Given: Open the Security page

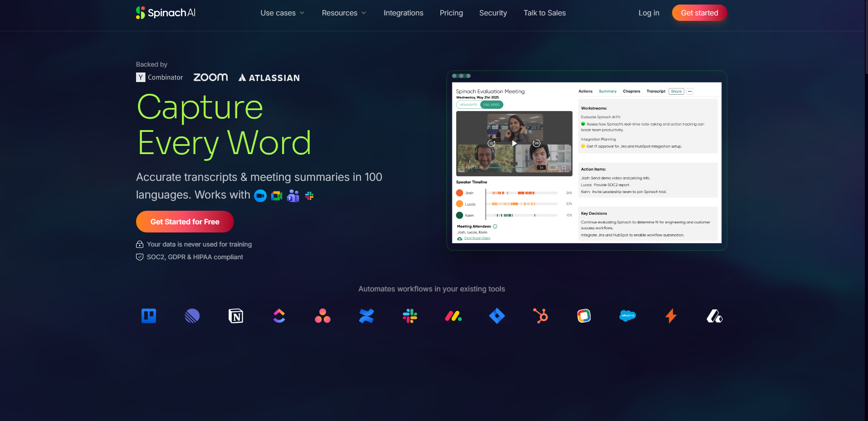Looking at the screenshot, I should pos(493,13).
